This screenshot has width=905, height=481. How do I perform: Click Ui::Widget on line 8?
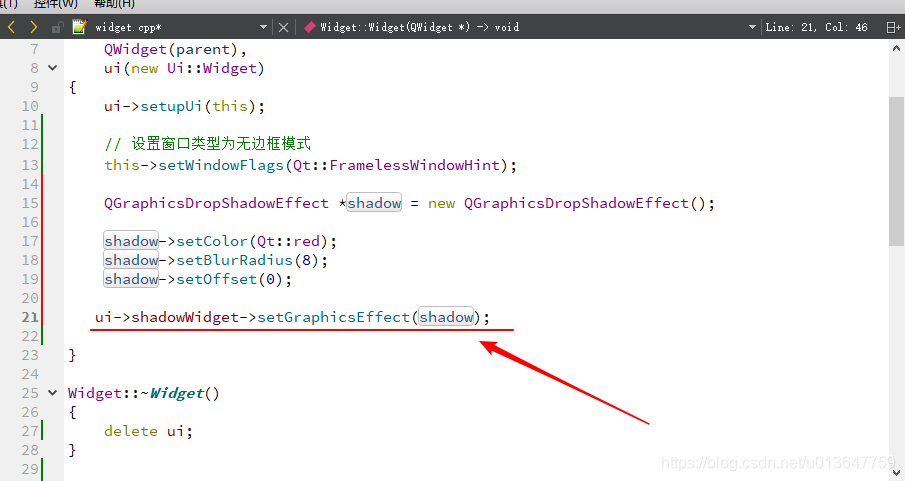pyautogui.click(x=212, y=69)
